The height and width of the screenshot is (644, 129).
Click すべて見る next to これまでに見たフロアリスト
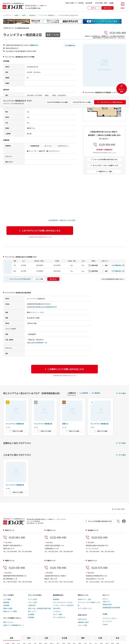[121, 455]
